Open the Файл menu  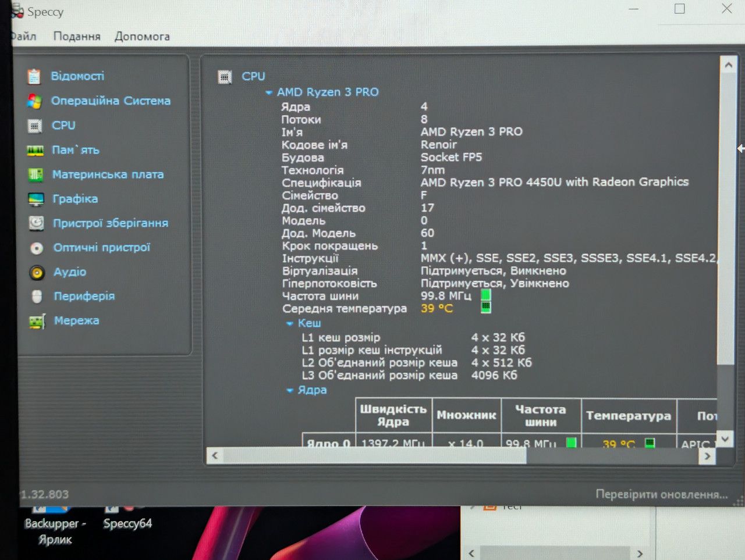pos(23,36)
